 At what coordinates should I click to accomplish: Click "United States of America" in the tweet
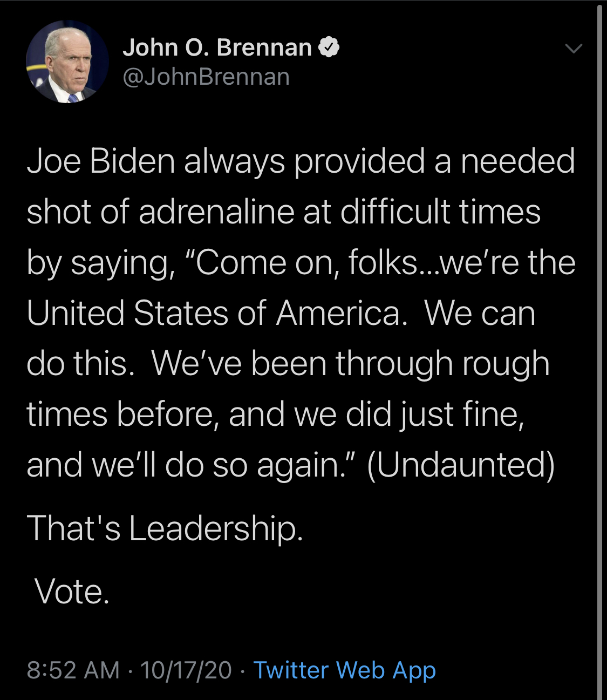point(216,313)
